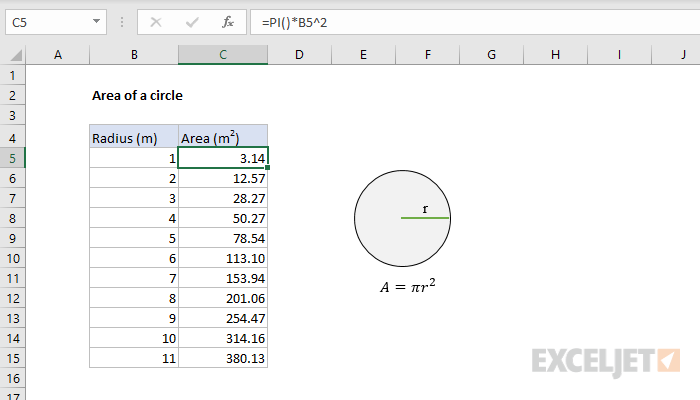700x400 pixels.
Task: Select column I header
Action: (x=619, y=55)
